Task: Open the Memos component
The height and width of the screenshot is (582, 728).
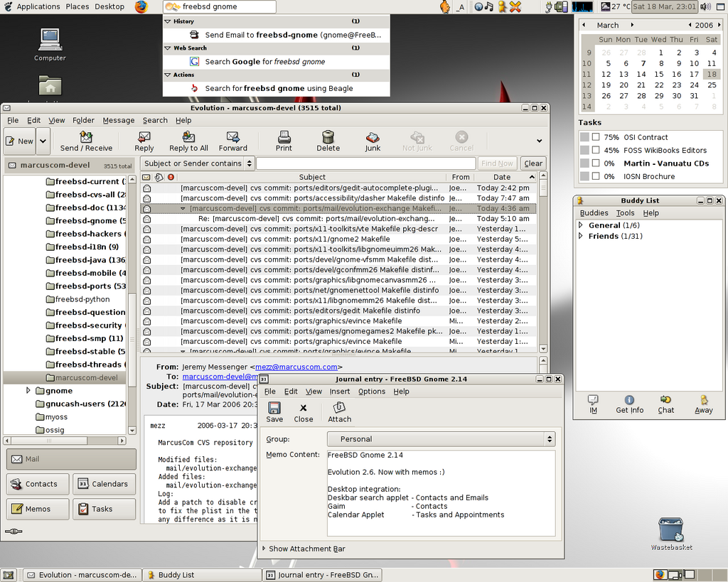Action: (38, 509)
